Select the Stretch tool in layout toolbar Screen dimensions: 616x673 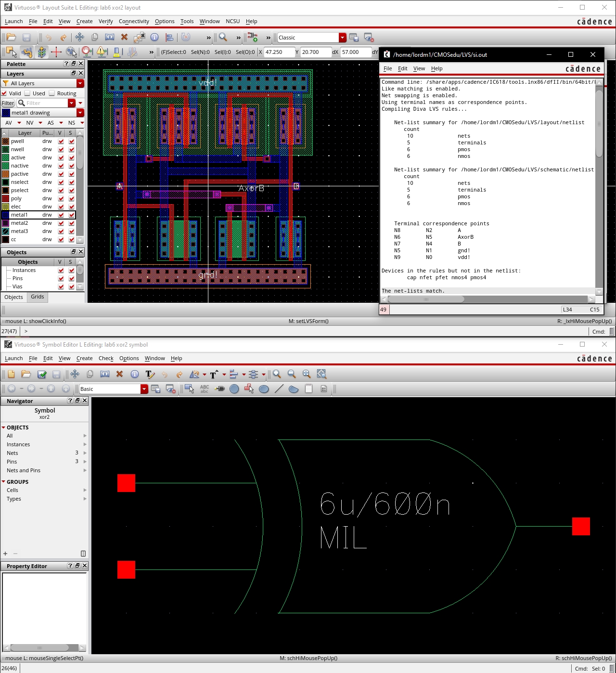tap(110, 38)
